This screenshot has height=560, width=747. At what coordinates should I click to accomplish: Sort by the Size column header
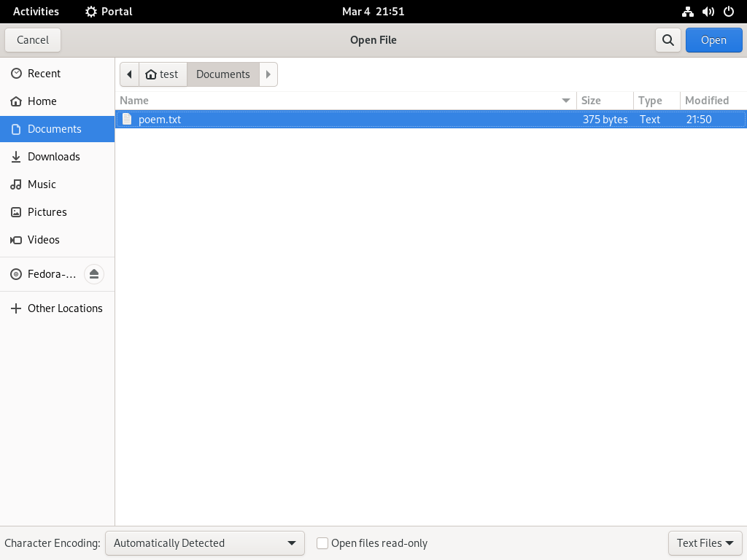click(605, 101)
